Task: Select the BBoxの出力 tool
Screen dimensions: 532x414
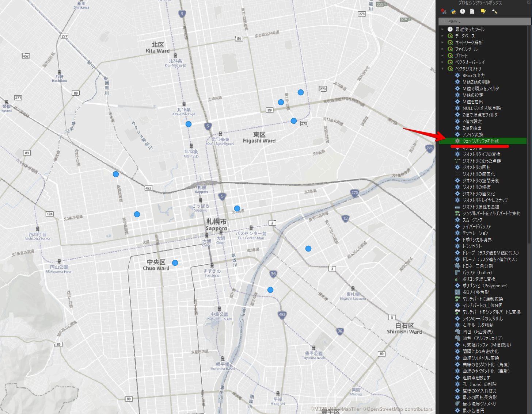Action: [474, 76]
